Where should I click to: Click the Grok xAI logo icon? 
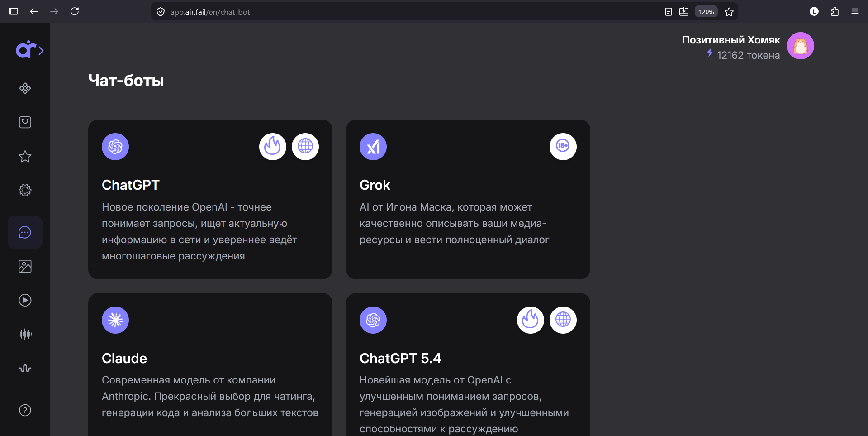pyautogui.click(x=373, y=147)
